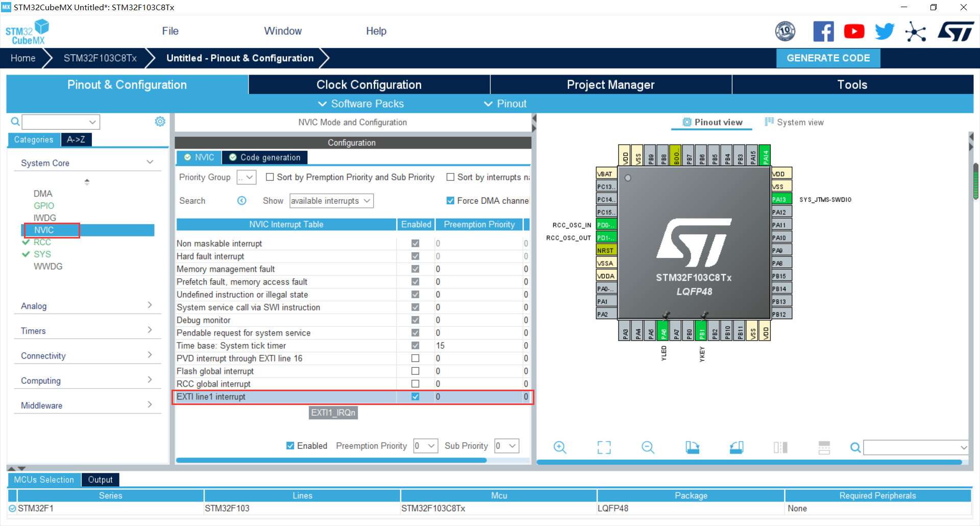980x526 pixels.
Task: Open the Window menu
Action: (x=283, y=31)
